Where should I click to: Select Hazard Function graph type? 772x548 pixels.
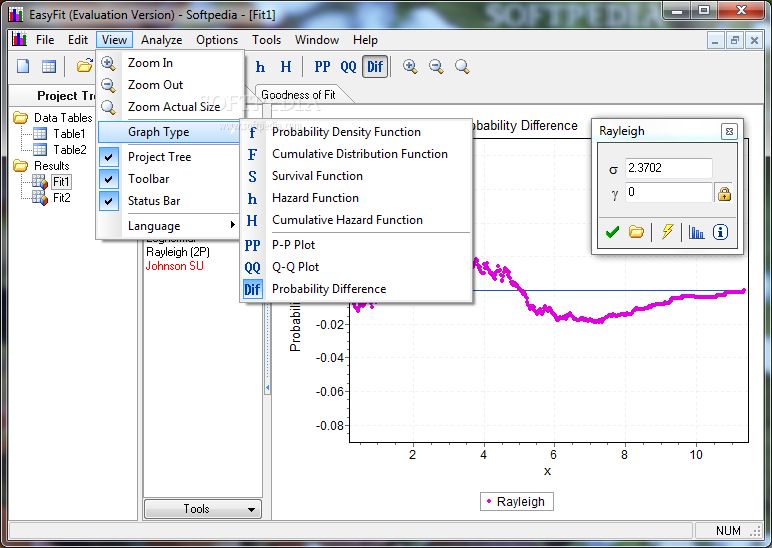356,198
